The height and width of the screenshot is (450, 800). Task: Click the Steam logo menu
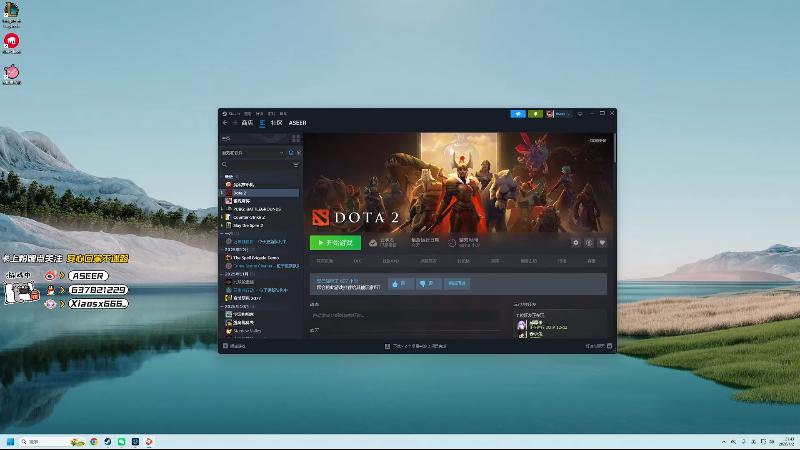(232, 114)
